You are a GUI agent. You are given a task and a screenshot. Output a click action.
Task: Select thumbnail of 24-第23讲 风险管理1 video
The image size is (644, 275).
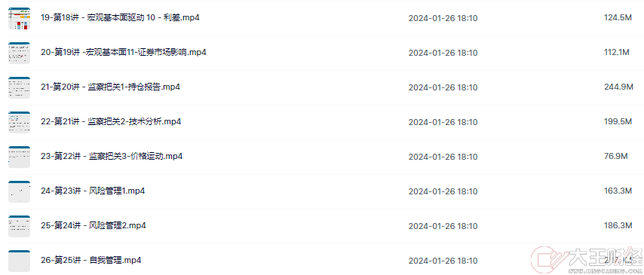pyautogui.click(x=20, y=191)
